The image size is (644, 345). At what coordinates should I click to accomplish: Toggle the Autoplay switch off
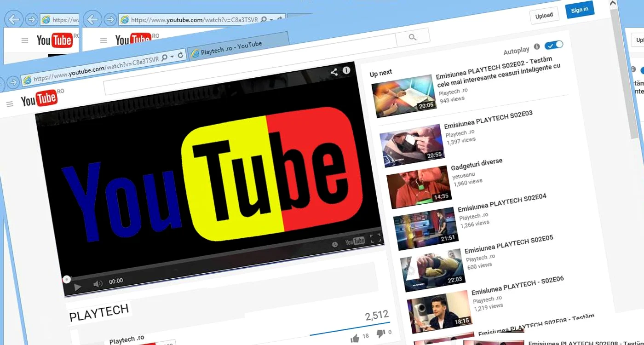point(554,45)
